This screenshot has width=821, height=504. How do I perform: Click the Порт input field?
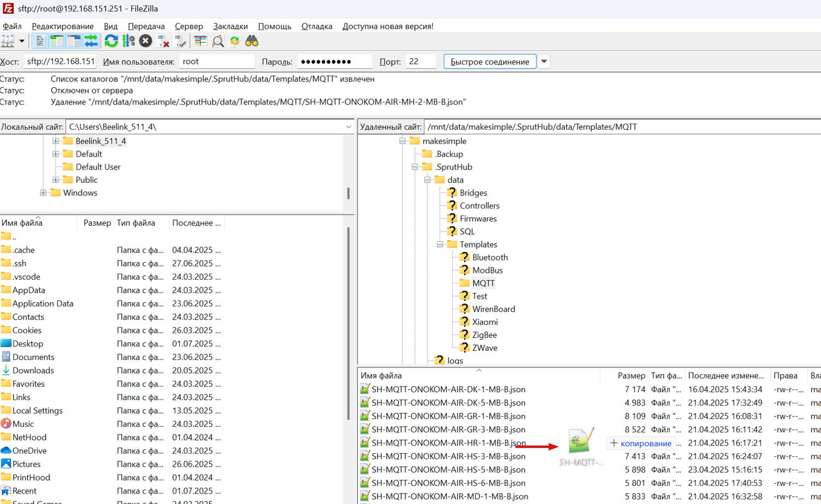click(421, 61)
